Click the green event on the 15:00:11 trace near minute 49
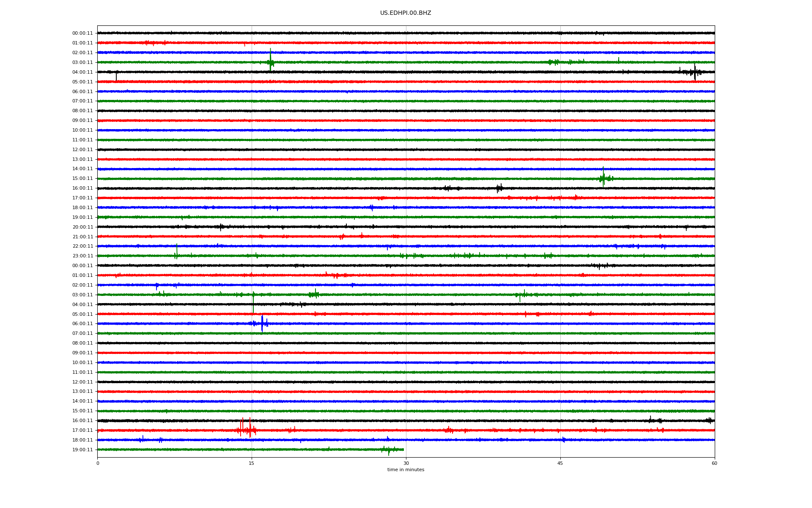The image size is (812, 508). coord(604,178)
